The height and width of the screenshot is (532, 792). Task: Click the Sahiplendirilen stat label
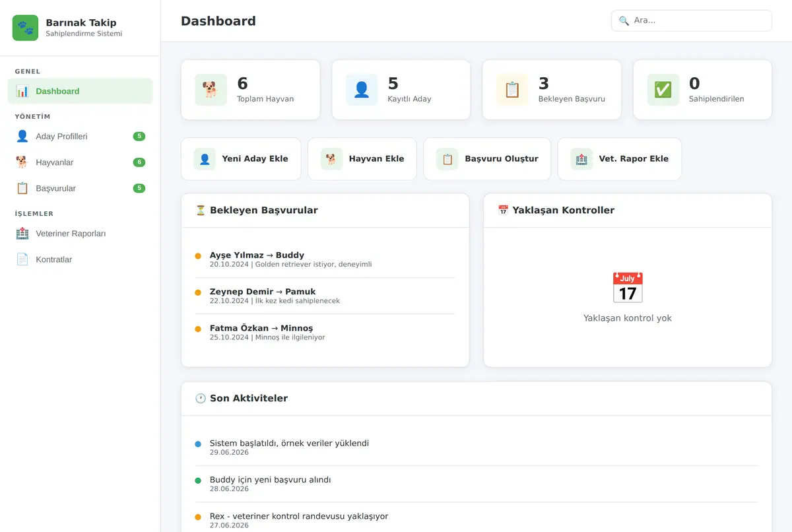[x=717, y=99]
